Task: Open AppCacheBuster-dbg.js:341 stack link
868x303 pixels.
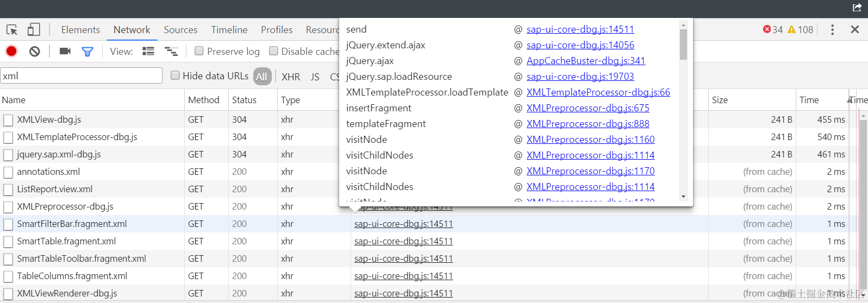Action: (586, 61)
